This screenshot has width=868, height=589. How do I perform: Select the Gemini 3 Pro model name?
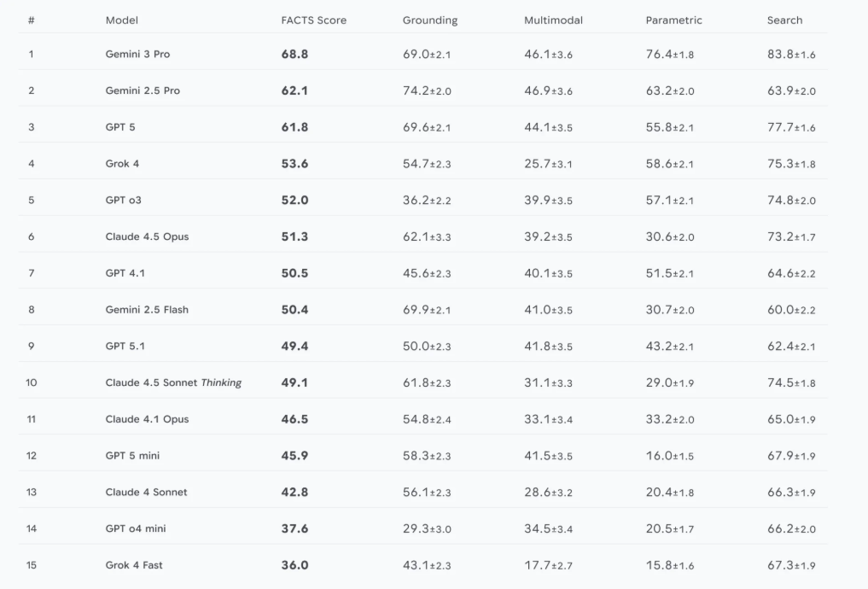coord(137,55)
